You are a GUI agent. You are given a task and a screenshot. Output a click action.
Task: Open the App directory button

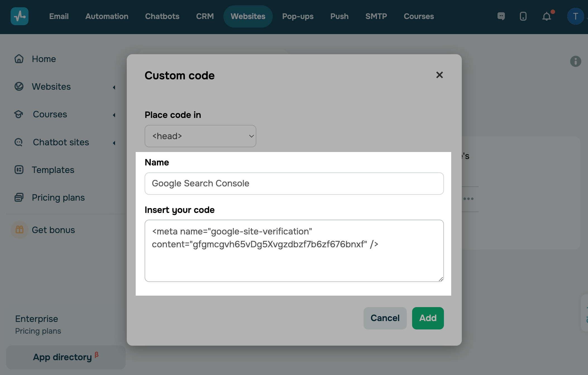[x=66, y=357]
